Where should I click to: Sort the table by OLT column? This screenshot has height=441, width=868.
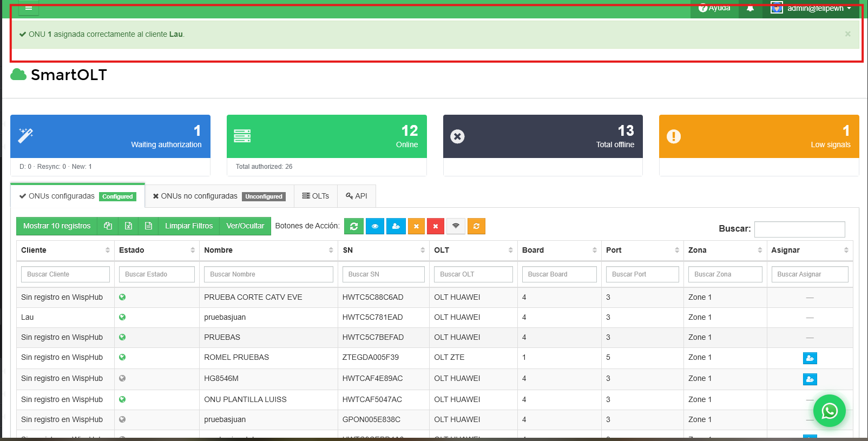click(x=474, y=250)
